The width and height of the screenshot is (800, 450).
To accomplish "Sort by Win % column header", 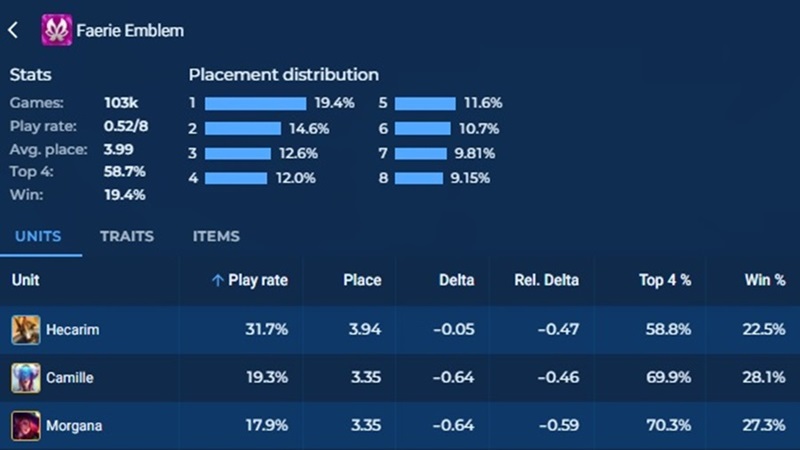I will tap(765, 281).
